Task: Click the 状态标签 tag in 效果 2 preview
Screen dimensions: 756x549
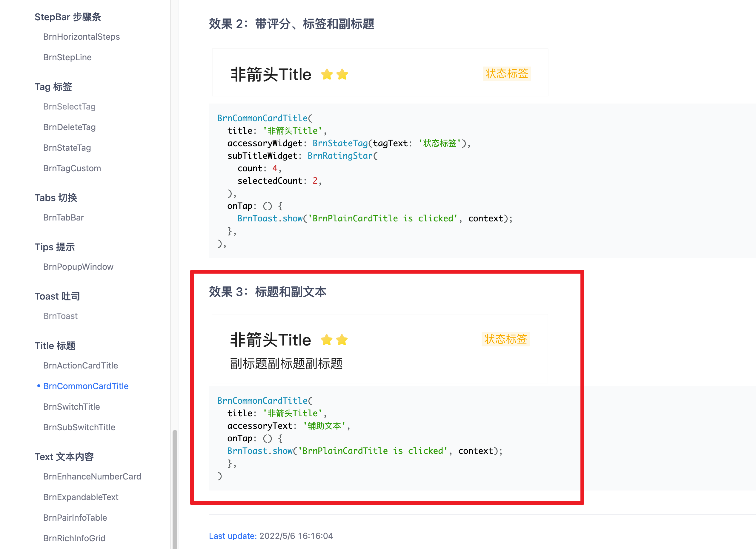Action: click(x=507, y=74)
